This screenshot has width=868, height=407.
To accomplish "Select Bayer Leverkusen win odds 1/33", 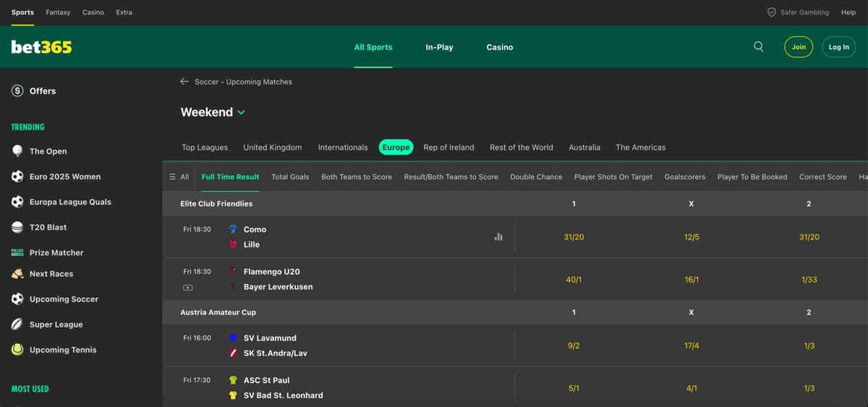I will coord(809,280).
